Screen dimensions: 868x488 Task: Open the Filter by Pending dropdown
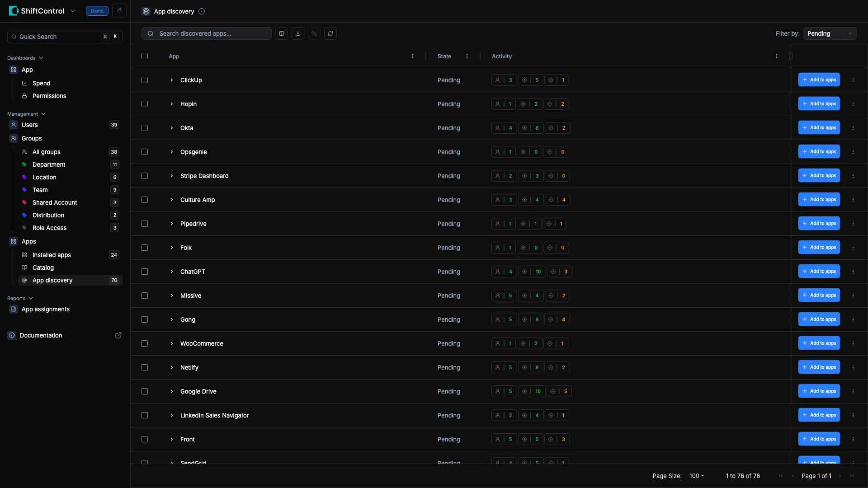[x=830, y=33]
